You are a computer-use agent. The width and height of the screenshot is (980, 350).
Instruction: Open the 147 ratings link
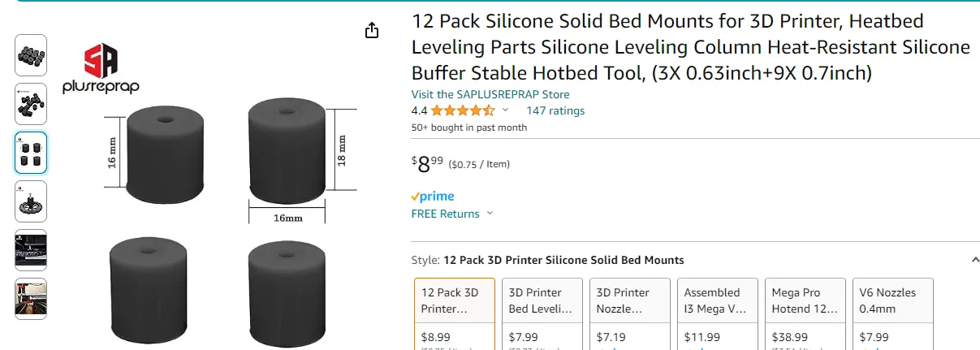[x=555, y=111]
